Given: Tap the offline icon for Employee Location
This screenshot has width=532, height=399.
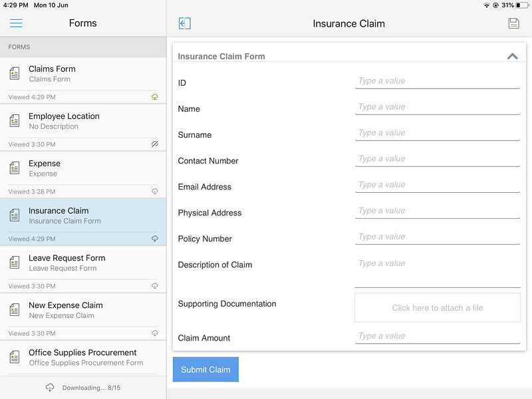Looking at the screenshot, I should [x=155, y=144].
